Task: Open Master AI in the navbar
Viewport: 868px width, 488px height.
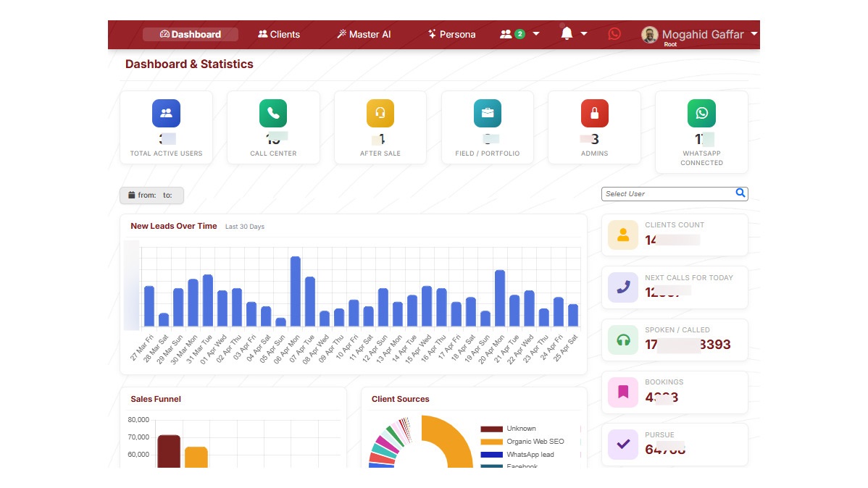Action: (x=364, y=34)
